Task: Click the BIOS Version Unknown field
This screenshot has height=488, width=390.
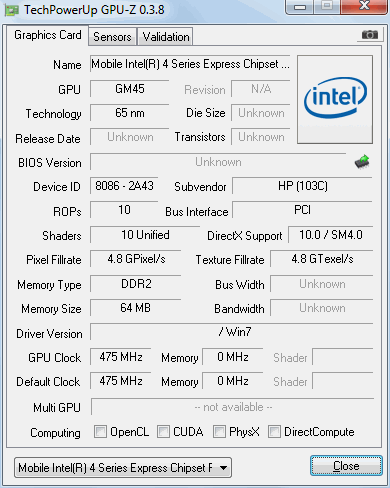Action: pos(218,162)
